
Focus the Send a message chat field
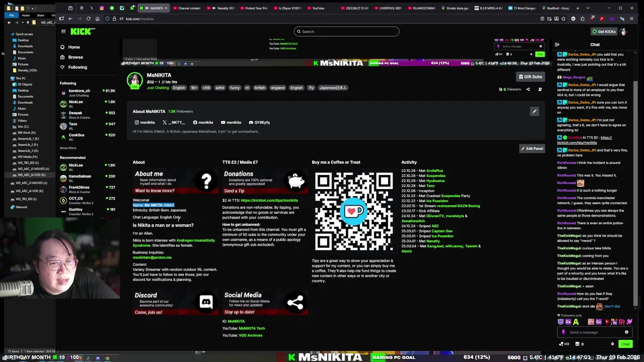pyautogui.click(x=594, y=332)
